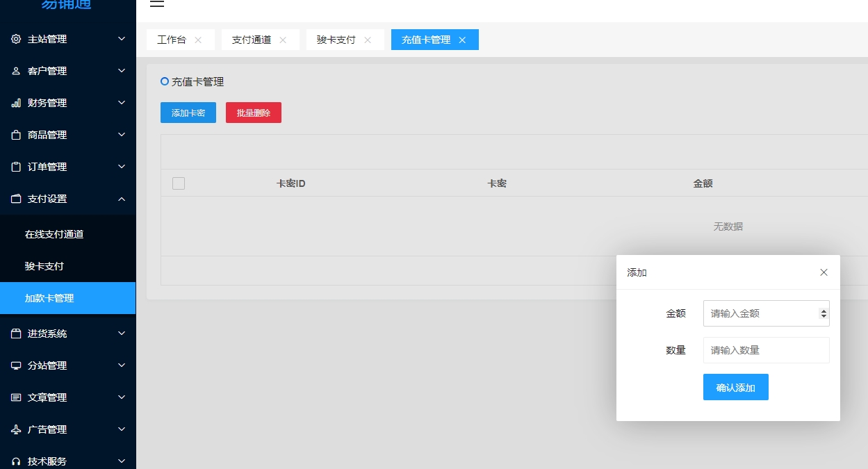
Task: Click the bar chart icon for 财务管理
Action: [16, 103]
